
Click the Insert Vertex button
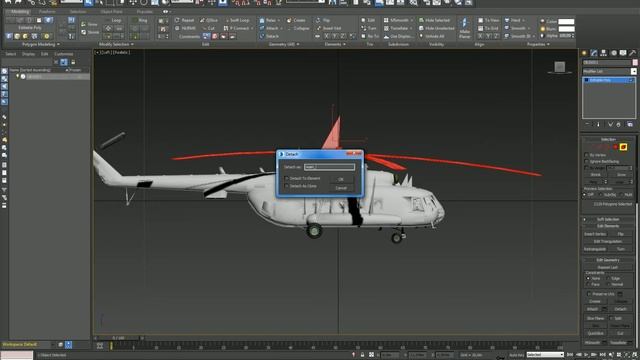pyautogui.click(x=595, y=234)
